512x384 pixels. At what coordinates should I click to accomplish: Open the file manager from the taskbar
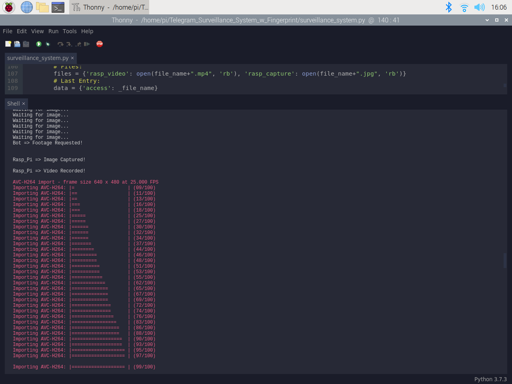point(42,7)
